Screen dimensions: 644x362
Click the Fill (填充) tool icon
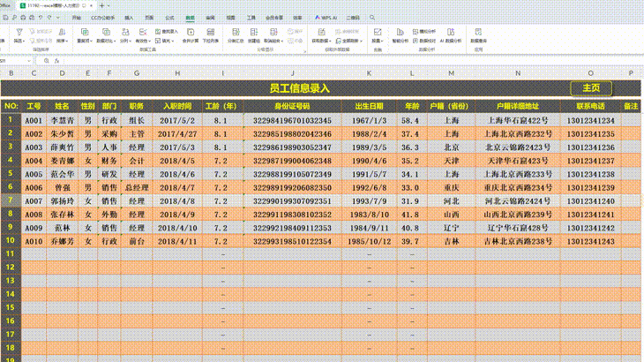pos(158,41)
